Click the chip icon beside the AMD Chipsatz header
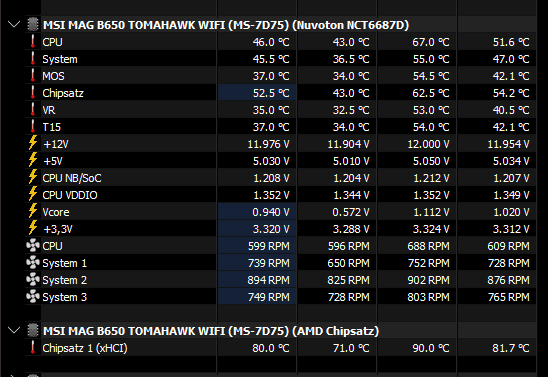548x377 pixels. tap(33, 330)
